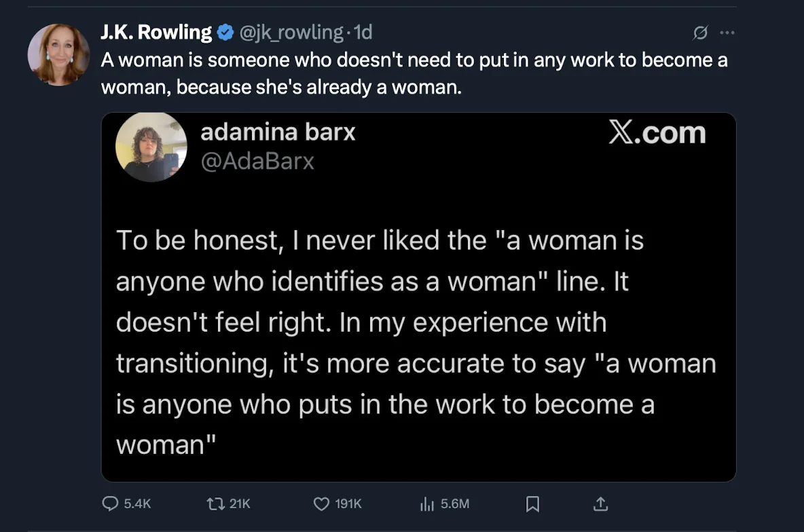Click the 5.6M view count
This screenshot has width=804, height=532.
click(455, 503)
